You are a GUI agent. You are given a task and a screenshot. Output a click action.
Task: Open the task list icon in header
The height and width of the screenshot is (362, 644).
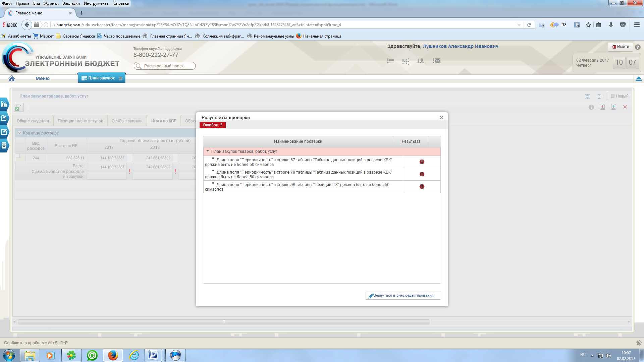pyautogui.click(x=390, y=61)
